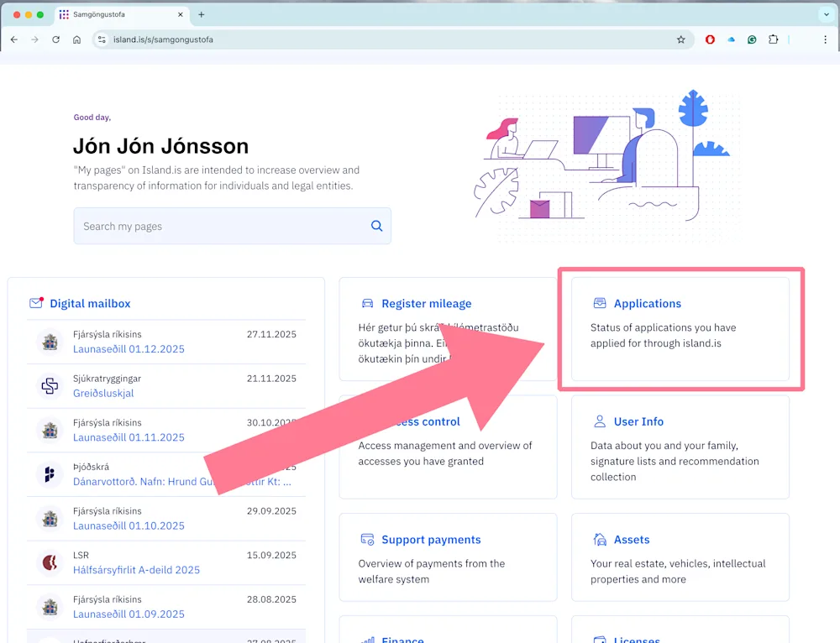Open Hálfsársyfirlit A-deild 2025 from LSR
Viewport: 840px width, 643px height.
(136, 570)
